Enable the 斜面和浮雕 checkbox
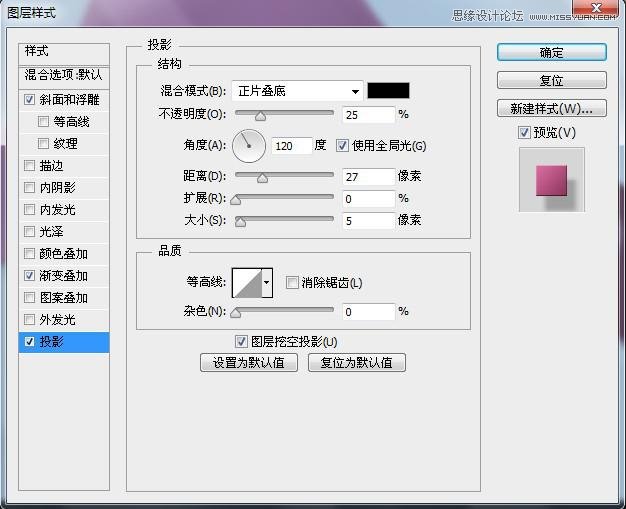 pyautogui.click(x=29, y=99)
